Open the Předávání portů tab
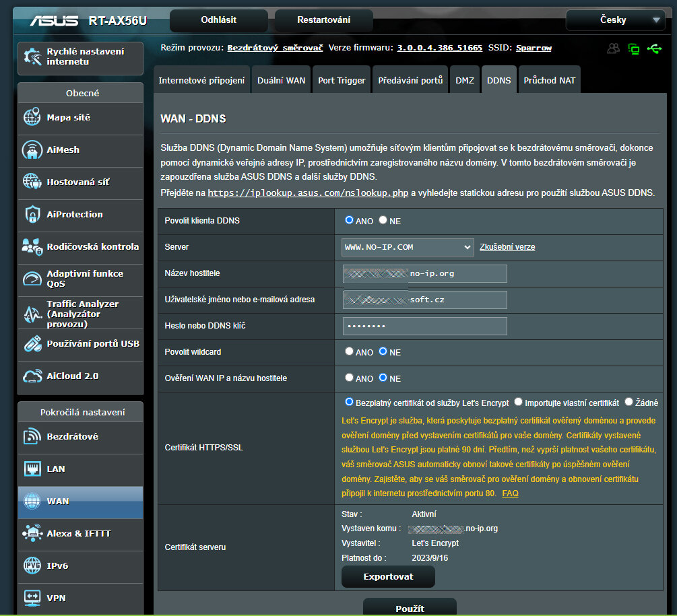This screenshot has height=616, width=677. [410, 80]
